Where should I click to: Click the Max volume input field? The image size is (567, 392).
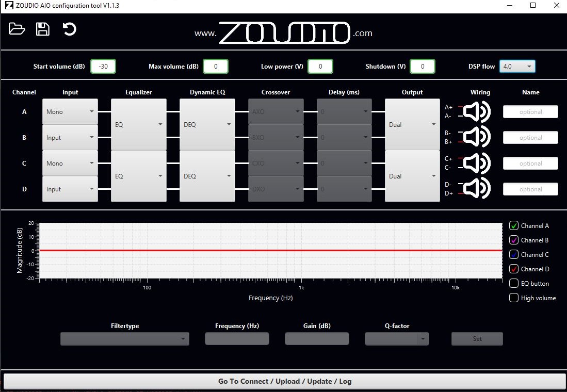click(216, 67)
